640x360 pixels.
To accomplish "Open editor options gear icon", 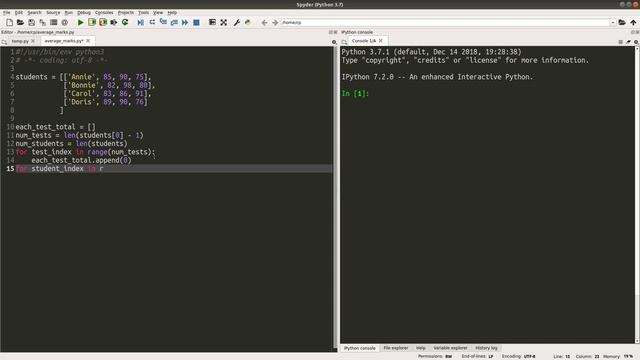I will point(334,42).
